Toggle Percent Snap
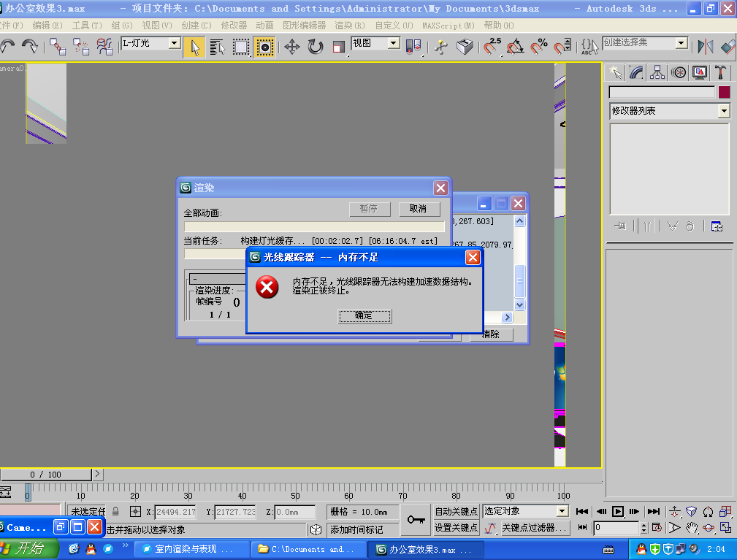 pyautogui.click(x=538, y=47)
